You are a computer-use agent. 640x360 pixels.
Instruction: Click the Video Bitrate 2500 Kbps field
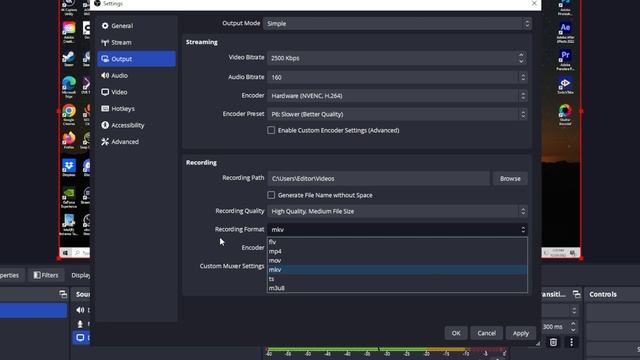click(397, 58)
